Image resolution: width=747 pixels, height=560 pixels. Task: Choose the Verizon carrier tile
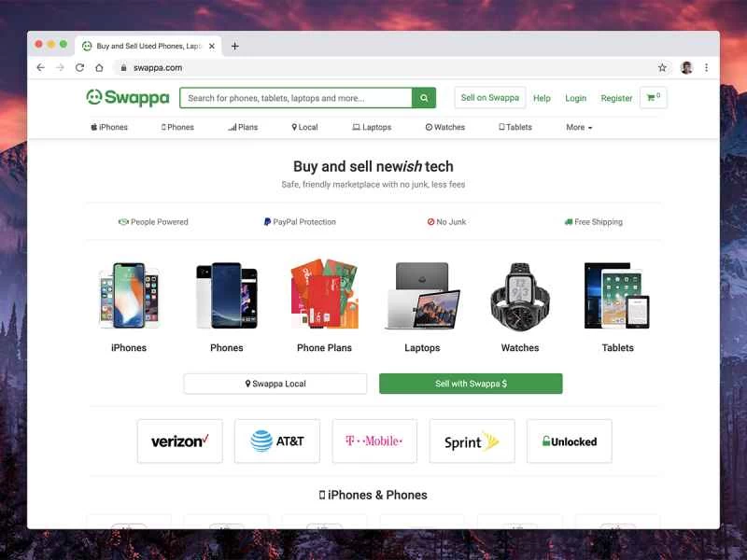[180, 441]
